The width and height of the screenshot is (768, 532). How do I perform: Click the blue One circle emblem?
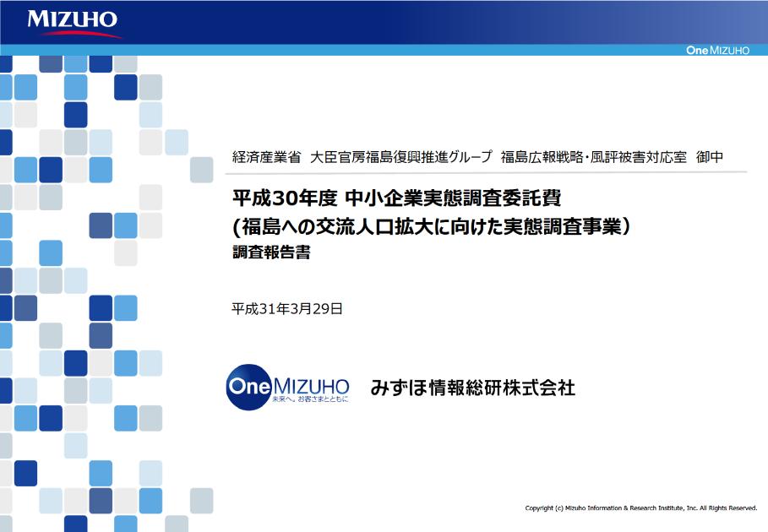click(247, 388)
